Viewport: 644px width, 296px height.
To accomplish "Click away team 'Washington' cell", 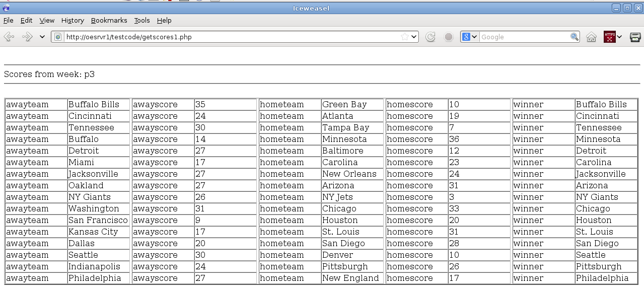I will click(99, 208).
